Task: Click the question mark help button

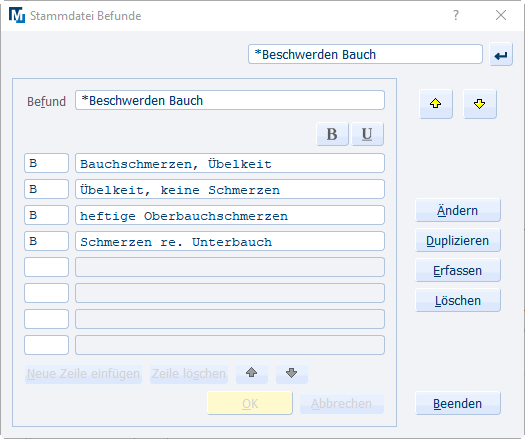Action: click(456, 15)
